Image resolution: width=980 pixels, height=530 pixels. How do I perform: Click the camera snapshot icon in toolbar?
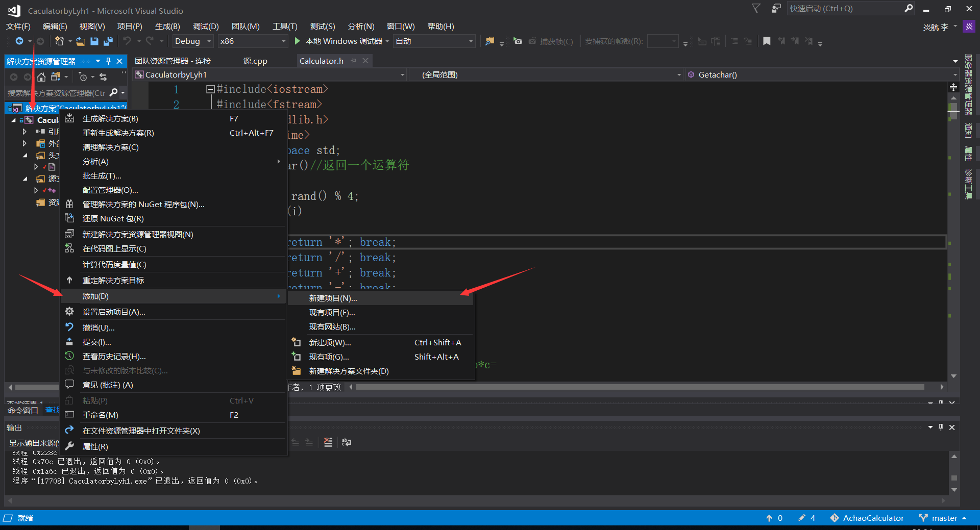[518, 41]
